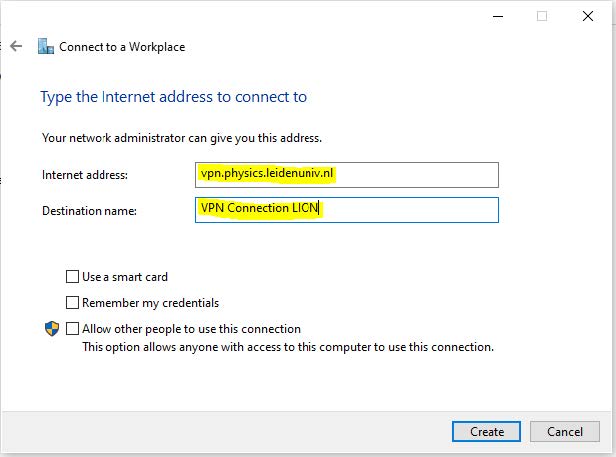Click the "Destination name:" label
Image resolution: width=616 pixels, height=457 pixels.
(x=89, y=211)
